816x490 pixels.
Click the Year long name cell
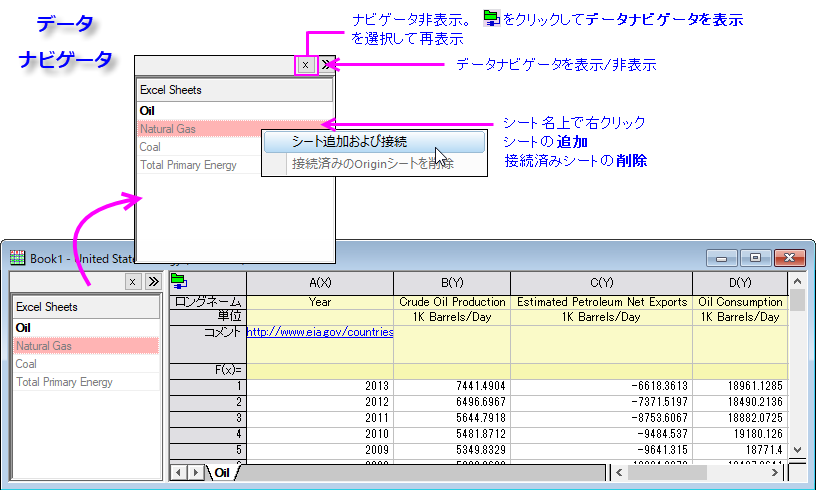(320, 302)
